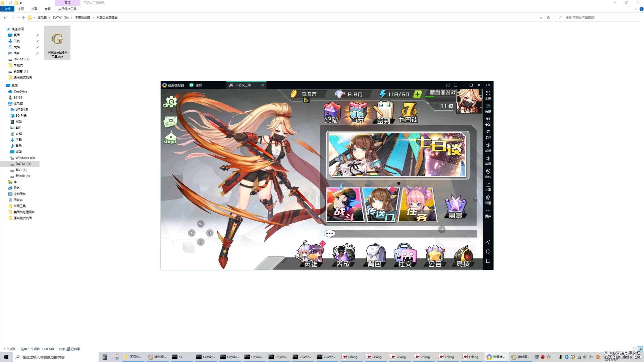The image size is (644, 362).
Task: Open the 应用程序工具 ribbon tab
Action: click(x=67, y=9)
